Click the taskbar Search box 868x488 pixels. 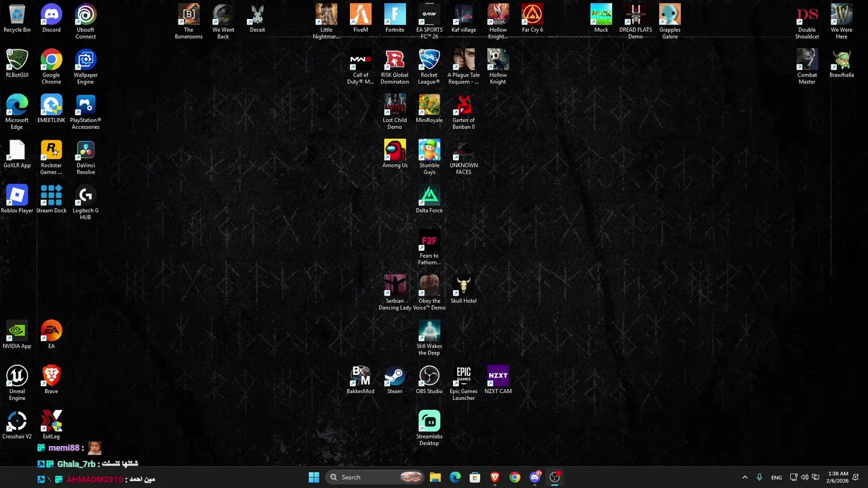pyautogui.click(x=374, y=477)
